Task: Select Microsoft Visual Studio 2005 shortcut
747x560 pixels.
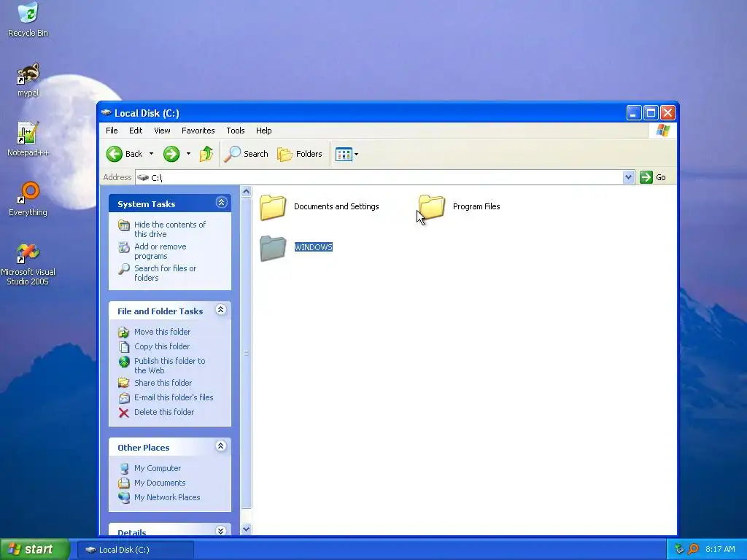Action: [x=28, y=264]
